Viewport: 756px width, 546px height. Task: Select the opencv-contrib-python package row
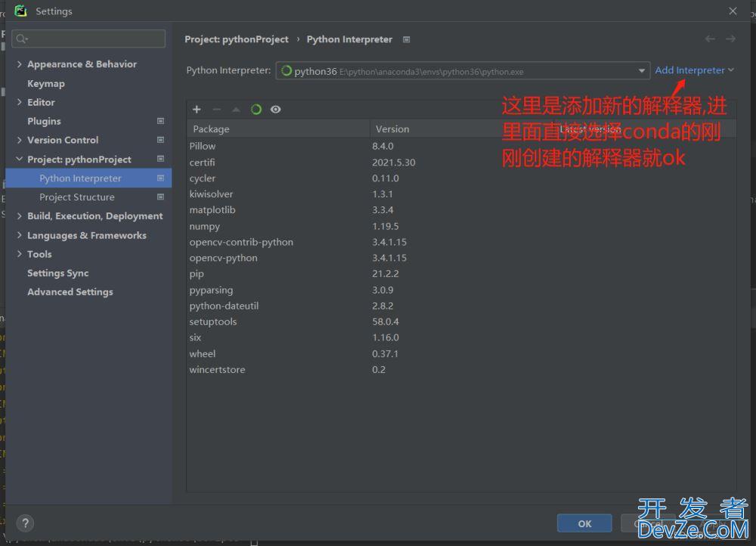461,242
